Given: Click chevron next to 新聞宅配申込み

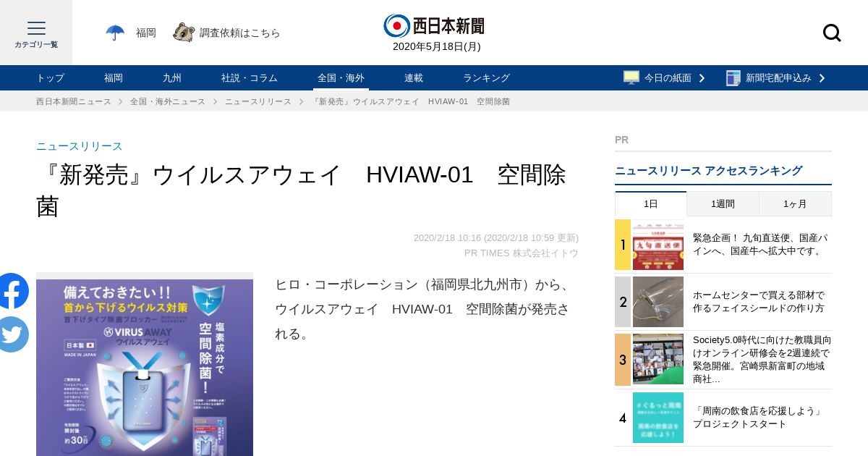Looking at the screenshot, I should [822, 78].
